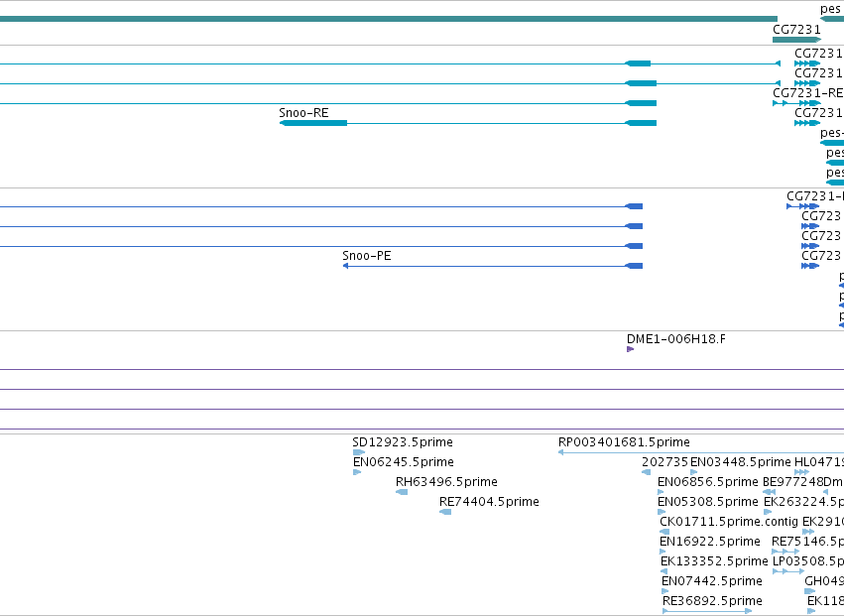Select the CG7231-RE transcript glyph

(797, 103)
